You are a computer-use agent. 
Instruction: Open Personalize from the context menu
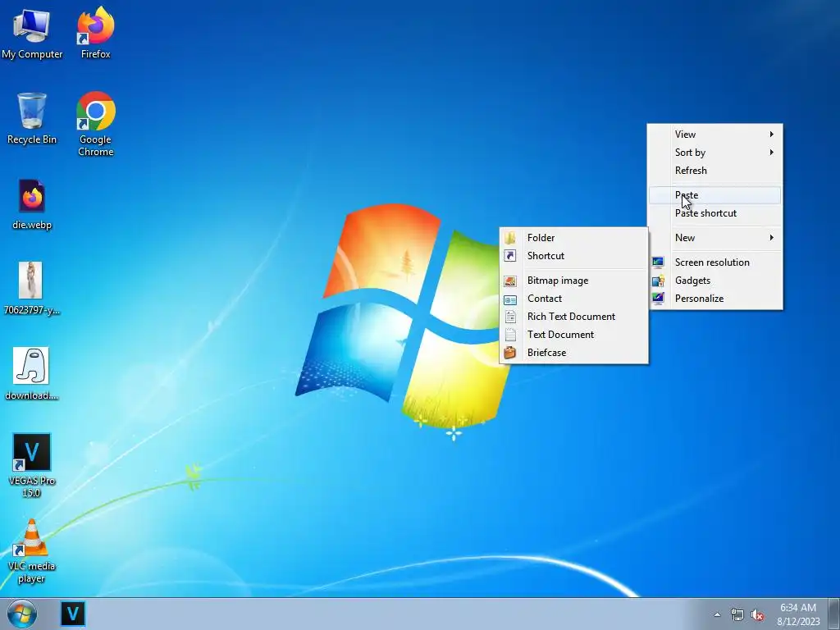pos(714,299)
